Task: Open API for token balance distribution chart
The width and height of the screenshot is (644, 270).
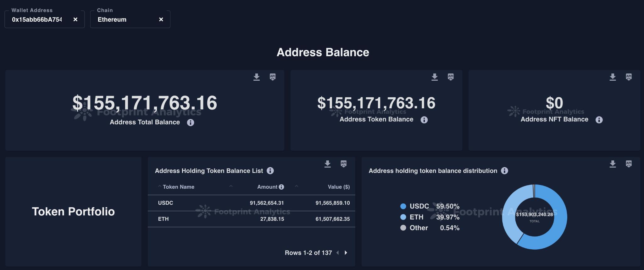Action: click(x=629, y=164)
